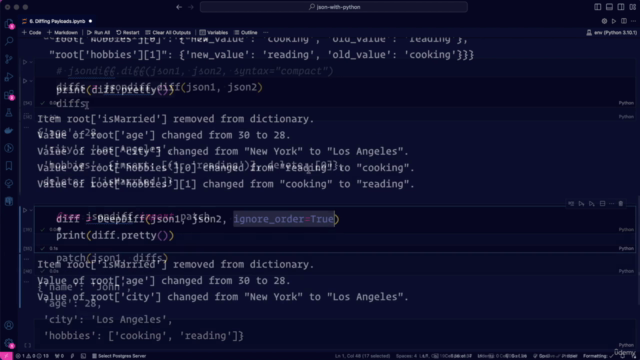Viewport: 640px width, 360px height.
Task: Navigate forward with the right arrow
Action: pyautogui.click(x=191, y=7)
